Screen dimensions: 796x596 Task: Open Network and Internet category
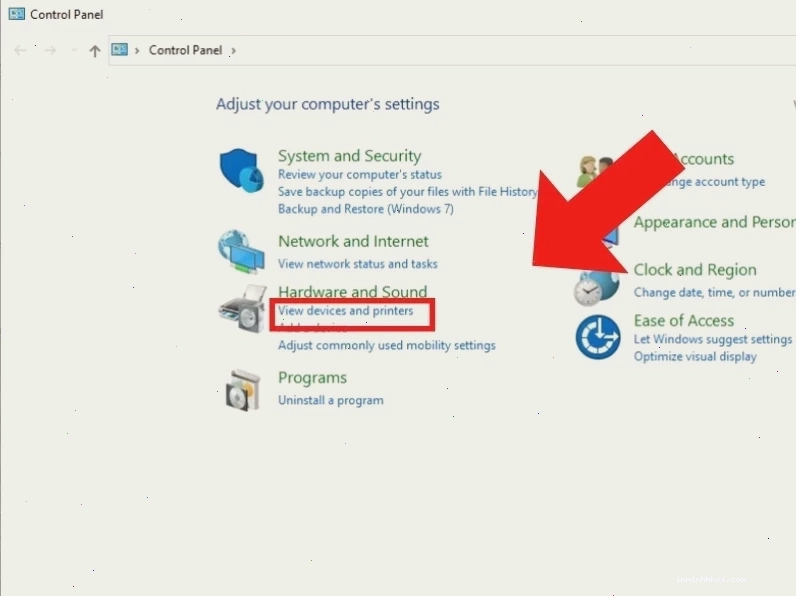point(353,241)
